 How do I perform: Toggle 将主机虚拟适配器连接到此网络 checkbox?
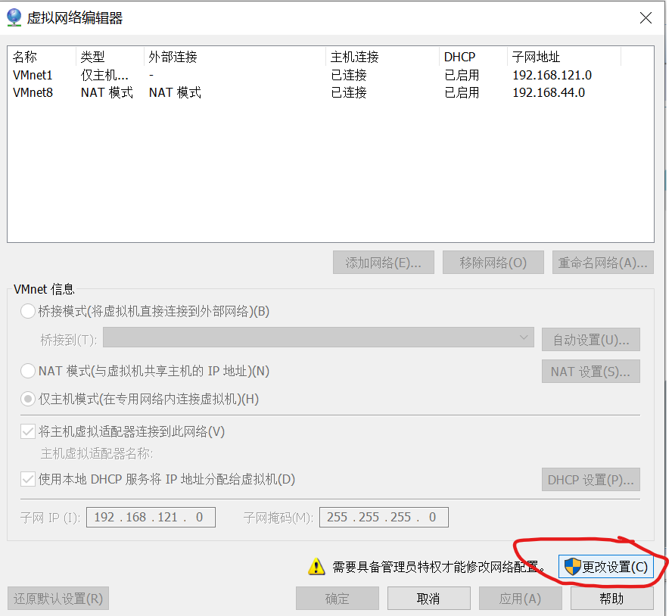click(x=28, y=431)
